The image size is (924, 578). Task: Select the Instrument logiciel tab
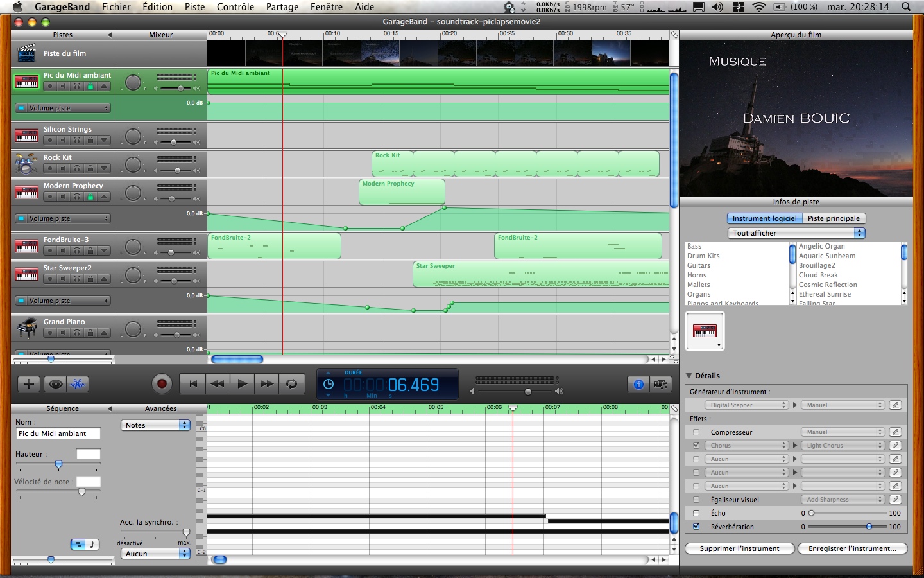click(764, 218)
